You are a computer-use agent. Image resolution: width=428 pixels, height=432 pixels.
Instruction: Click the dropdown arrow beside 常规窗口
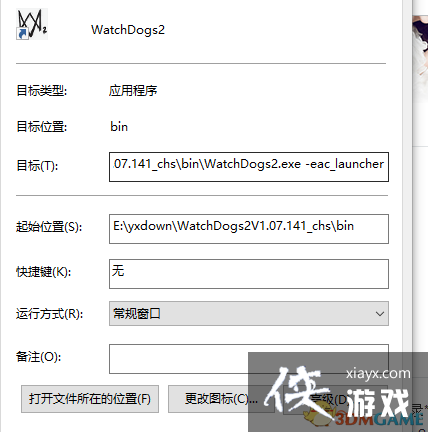coord(380,314)
